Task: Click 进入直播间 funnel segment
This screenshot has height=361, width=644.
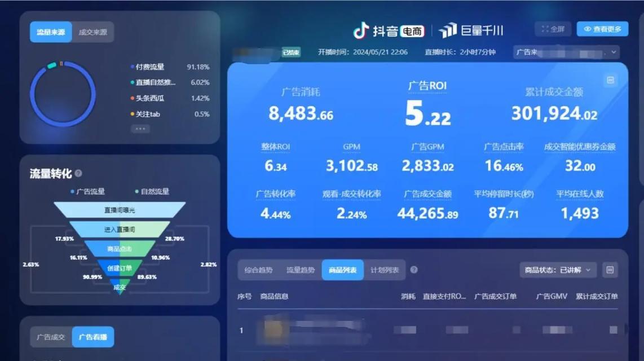Action: click(x=120, y=229)
